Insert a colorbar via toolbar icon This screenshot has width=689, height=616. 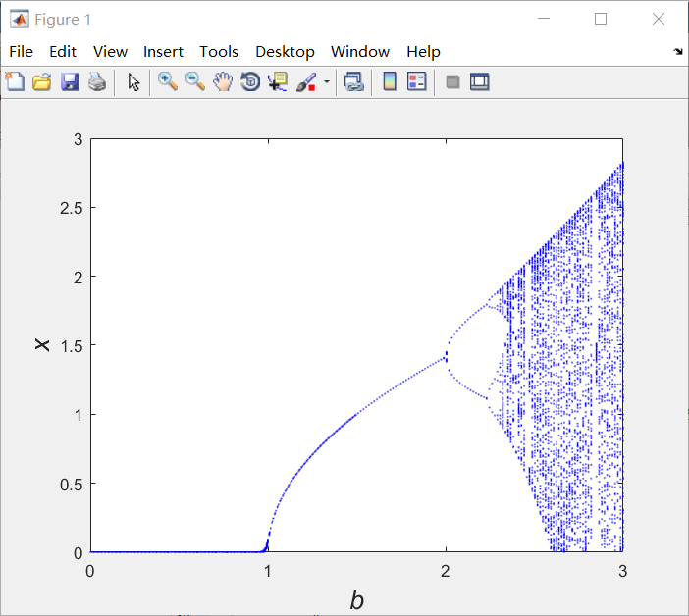[x=390, y=81]
